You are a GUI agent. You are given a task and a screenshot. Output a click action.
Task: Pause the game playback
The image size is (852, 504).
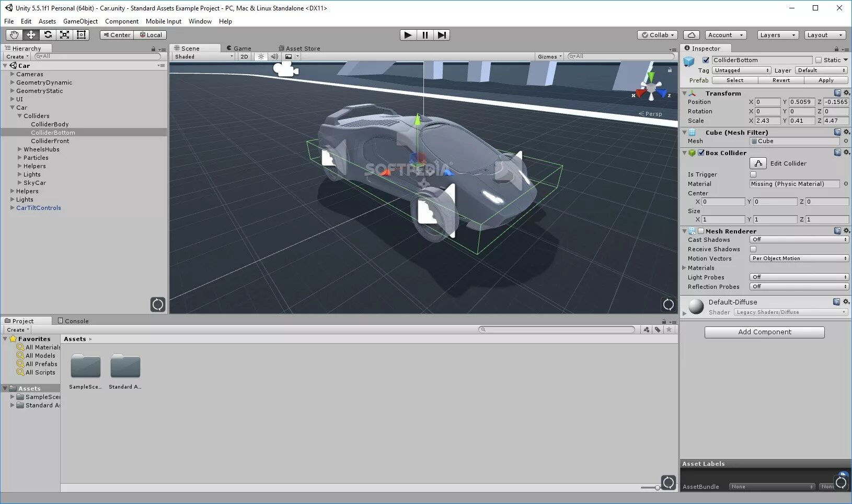(x=425, y=35)
